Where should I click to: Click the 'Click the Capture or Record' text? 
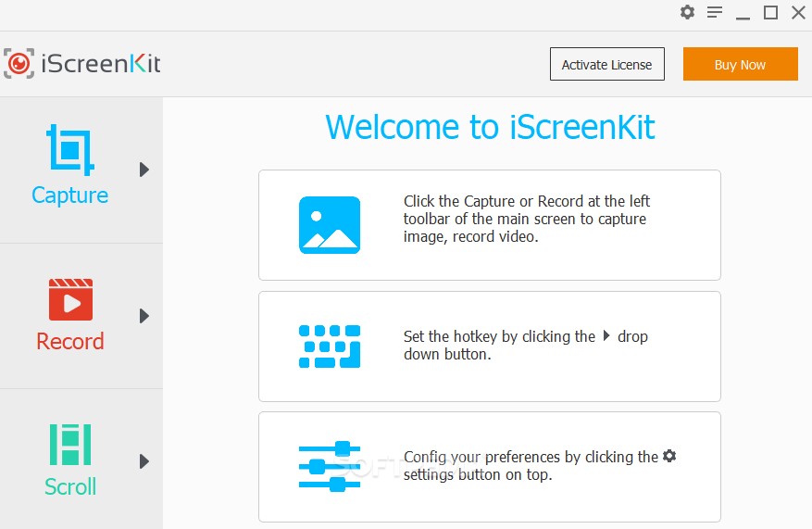527,219
